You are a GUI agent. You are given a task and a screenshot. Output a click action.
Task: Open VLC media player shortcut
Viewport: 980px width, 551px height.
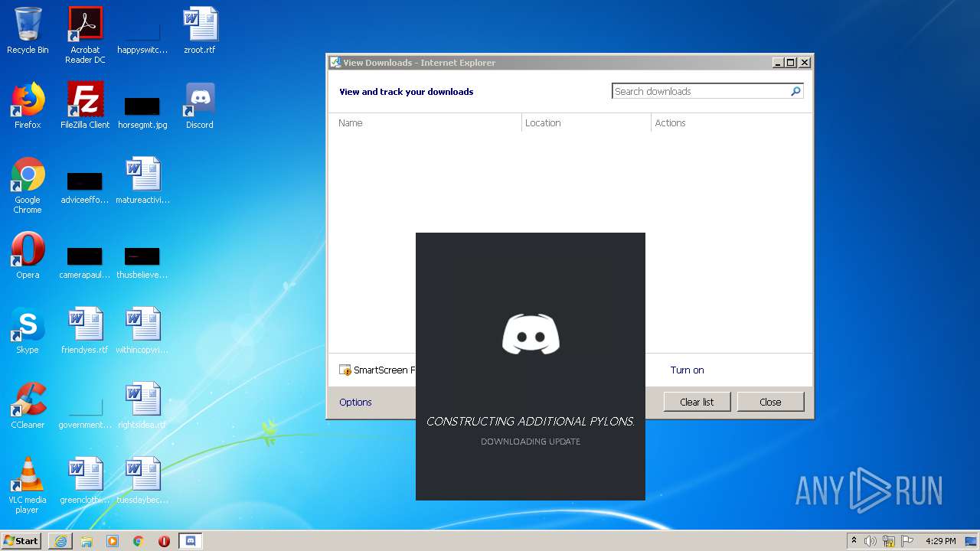[28, 485]
